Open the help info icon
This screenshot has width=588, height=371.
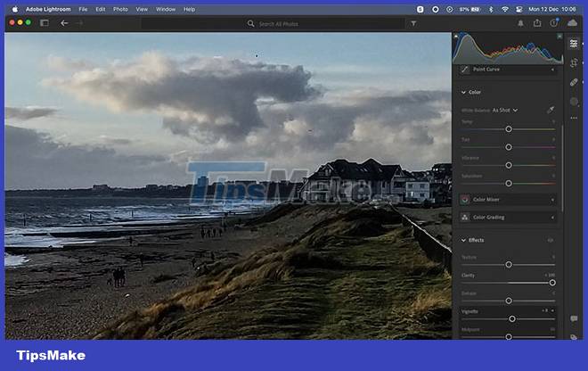pos(554,23)
